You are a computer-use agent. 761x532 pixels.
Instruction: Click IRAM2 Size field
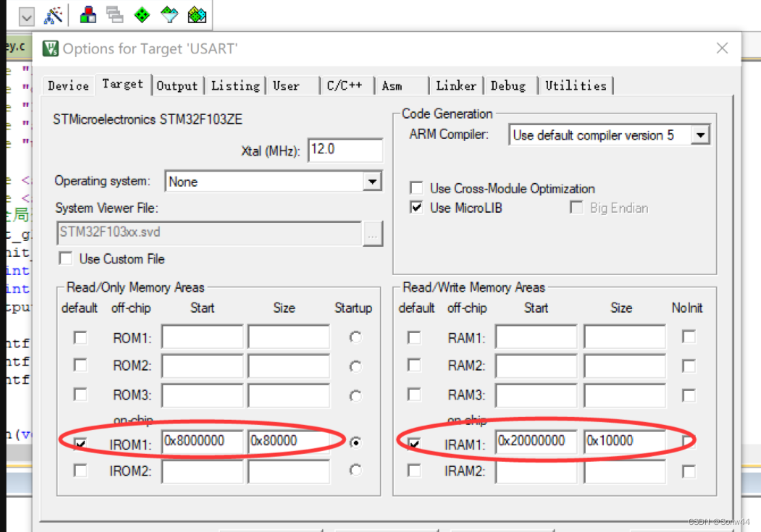[x=625, y=472]
